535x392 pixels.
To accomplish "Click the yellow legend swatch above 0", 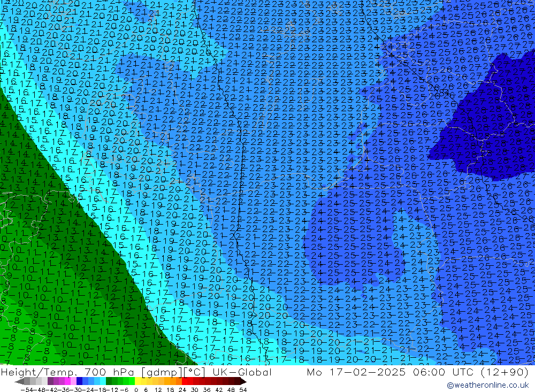I will click(x=137, y=381).
